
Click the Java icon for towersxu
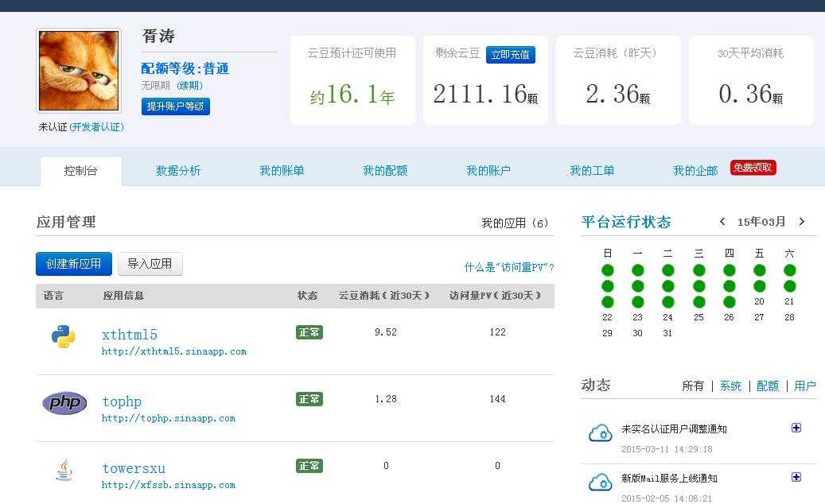click(64, 469)
